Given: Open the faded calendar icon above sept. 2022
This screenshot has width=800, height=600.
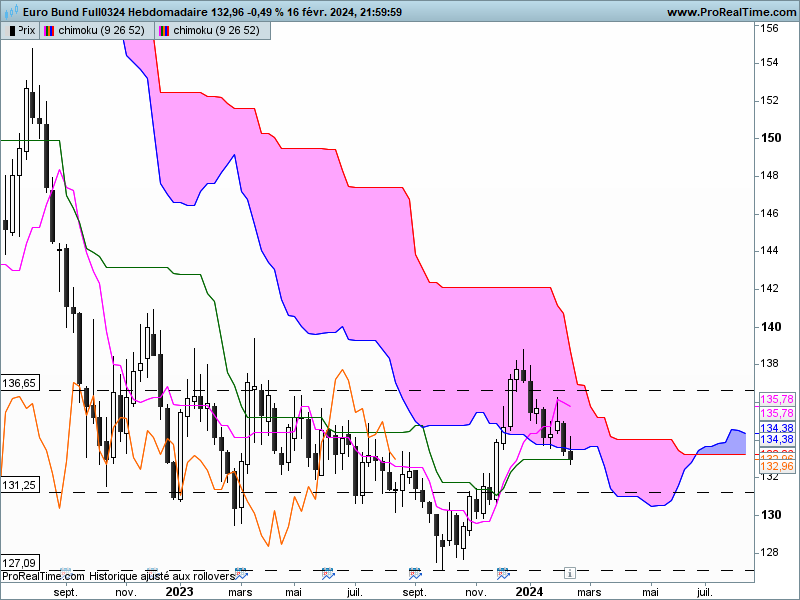Looking at the screenshot, I should click(65, 571).
